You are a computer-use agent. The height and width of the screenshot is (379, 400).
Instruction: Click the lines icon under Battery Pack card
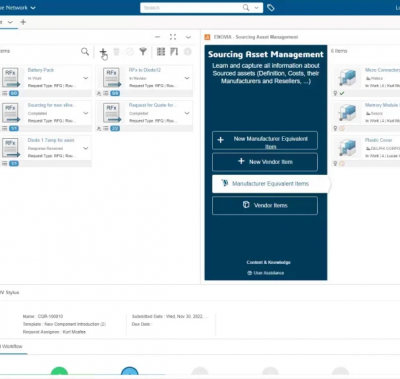coord(5,93)
